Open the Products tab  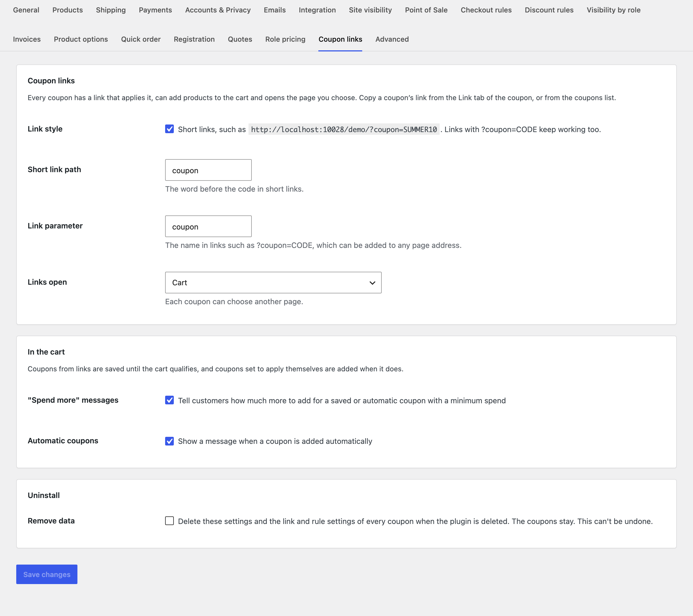click(x=67, y=10)
